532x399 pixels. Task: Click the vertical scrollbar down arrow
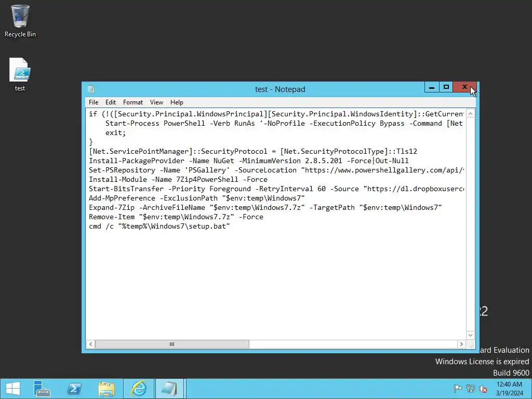[x=470, y=335]
